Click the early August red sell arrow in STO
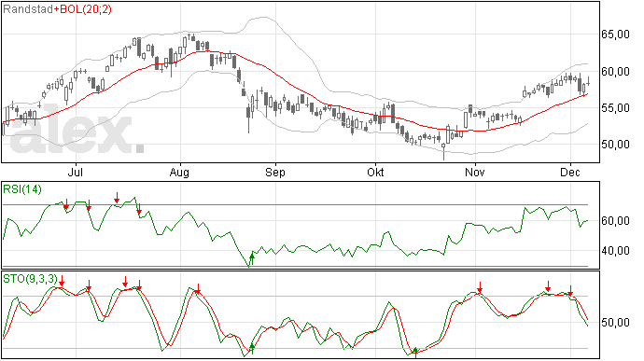 198,289
